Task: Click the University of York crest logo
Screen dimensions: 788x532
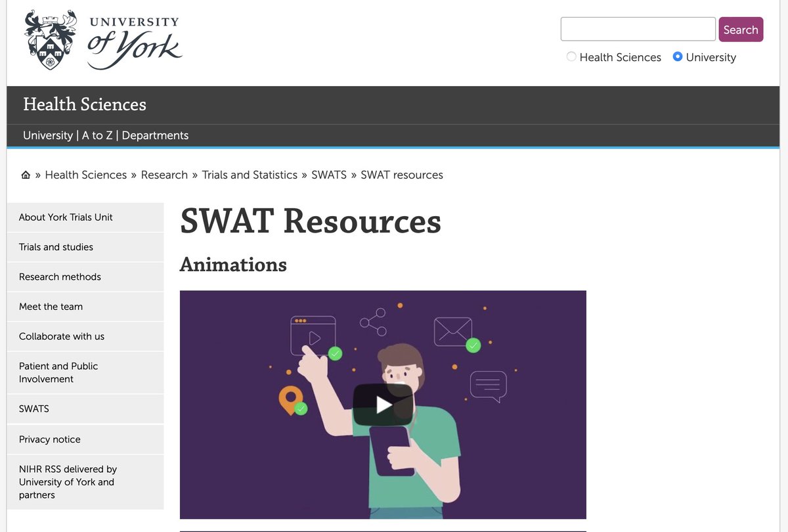Action: coord(49,39)
